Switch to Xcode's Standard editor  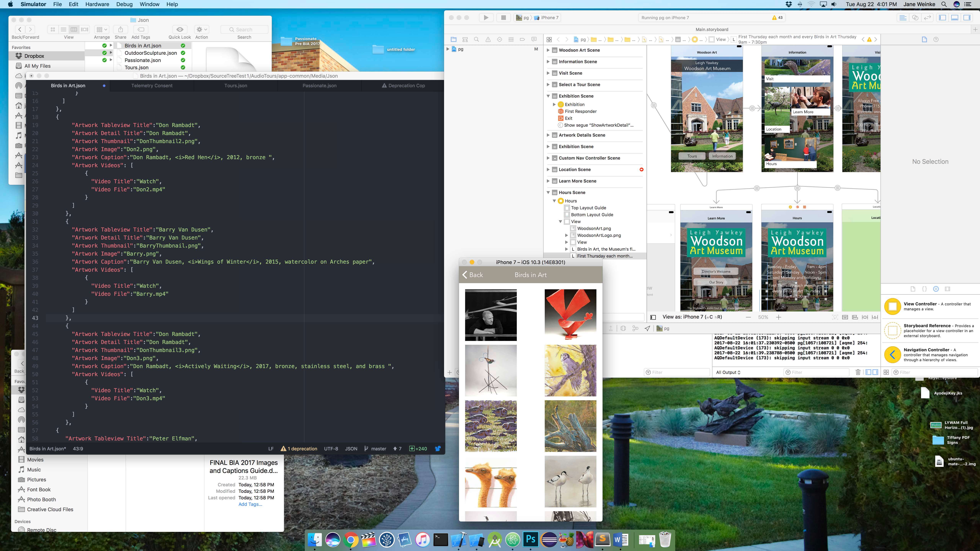click(903, 17)
